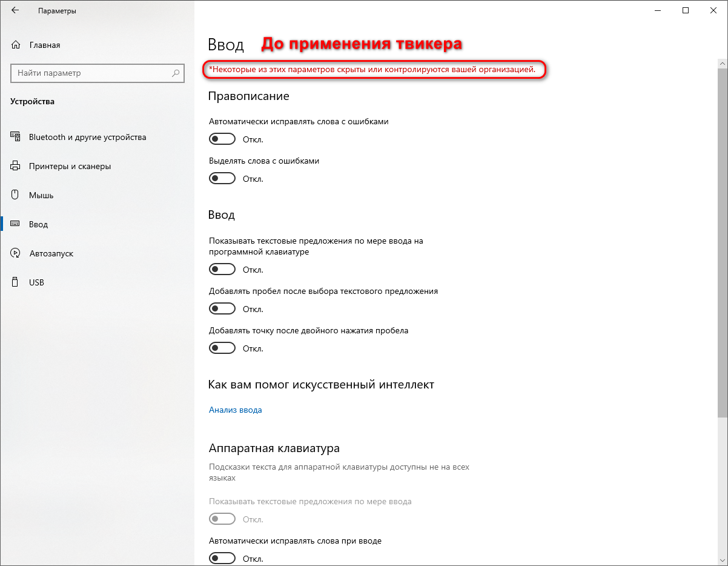Click the back arrow icon

[15, 11]
